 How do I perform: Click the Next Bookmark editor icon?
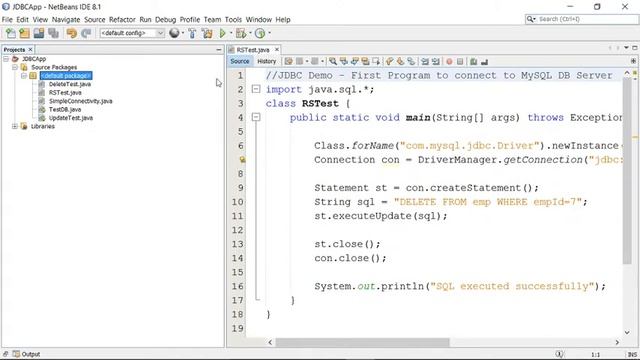400,61
